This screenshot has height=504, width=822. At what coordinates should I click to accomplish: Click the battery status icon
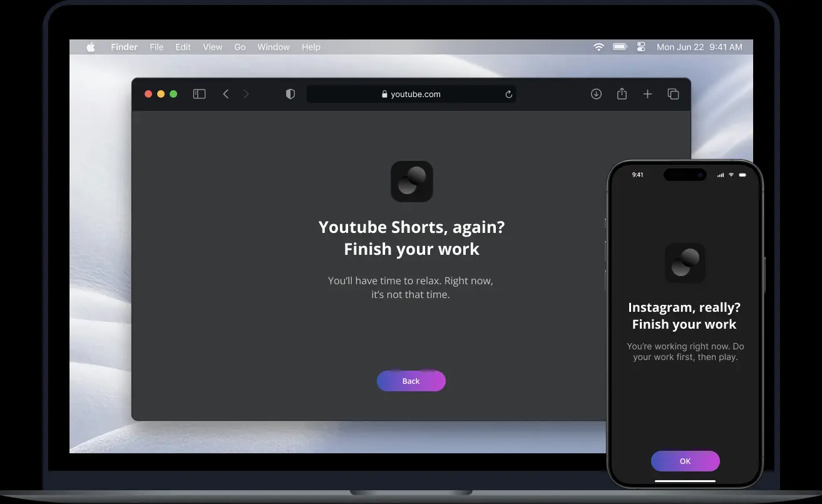tap(620, 47)
